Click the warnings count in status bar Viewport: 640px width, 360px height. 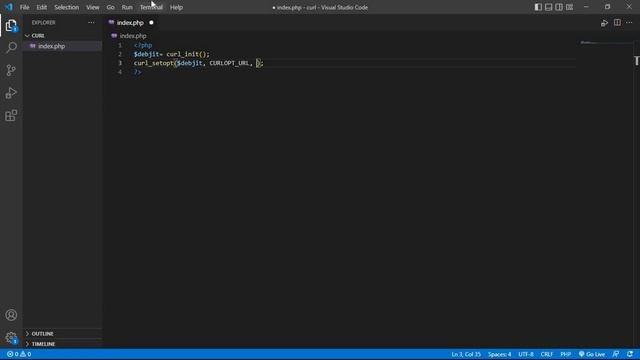click(x=26, y=354)
